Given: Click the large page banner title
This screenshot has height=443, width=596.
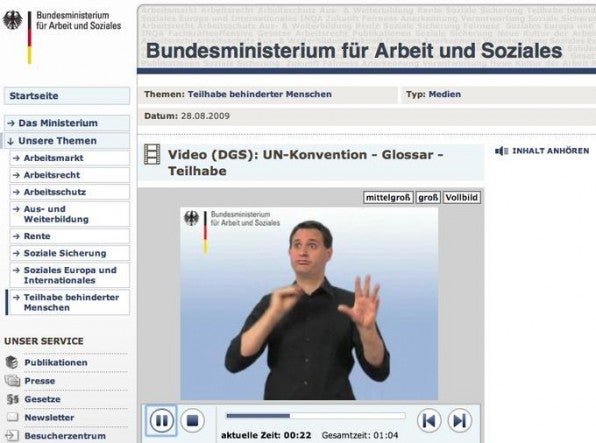Looking at the screenshot, I should (354, 51).
